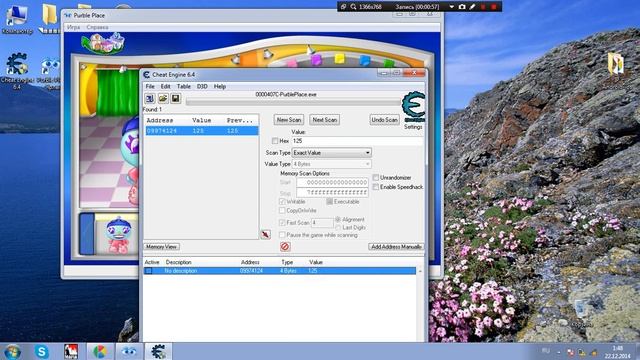
Task: Click the Stop address field
Action: click(x=332, y=192)
